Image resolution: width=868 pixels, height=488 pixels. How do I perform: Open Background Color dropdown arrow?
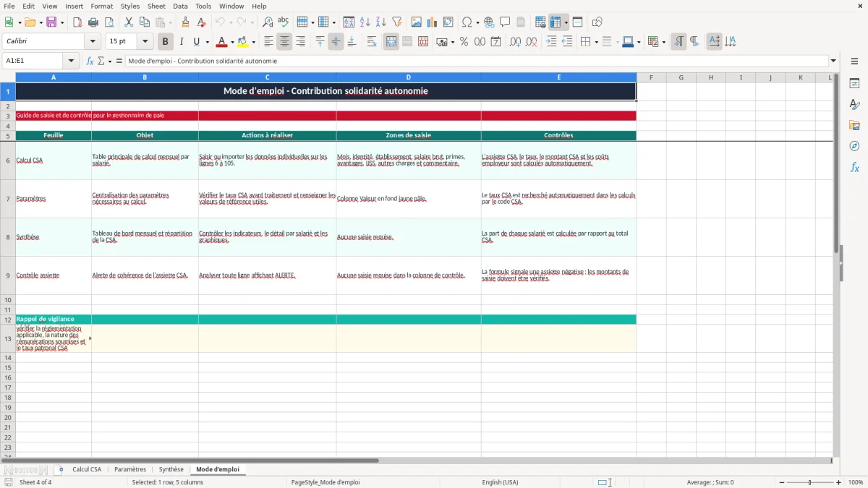[253, 42]
